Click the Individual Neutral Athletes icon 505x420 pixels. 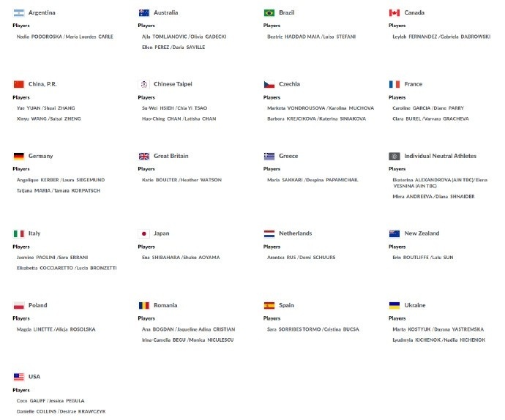click(x=394, y=156)
